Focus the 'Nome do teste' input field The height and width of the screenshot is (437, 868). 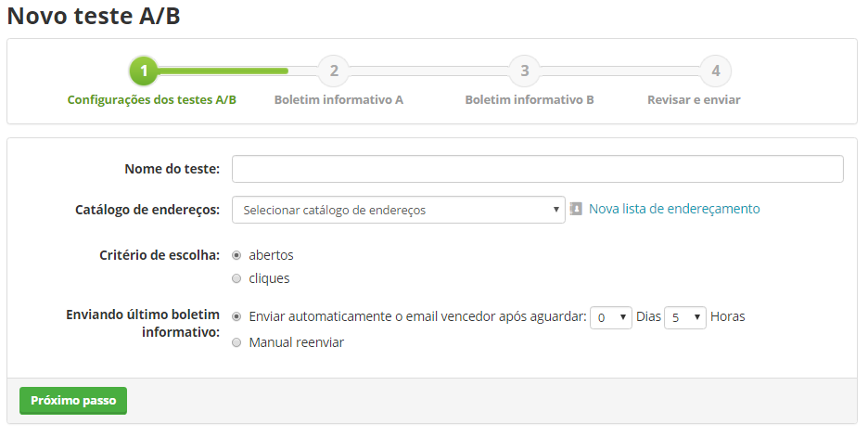click(538, 169)
